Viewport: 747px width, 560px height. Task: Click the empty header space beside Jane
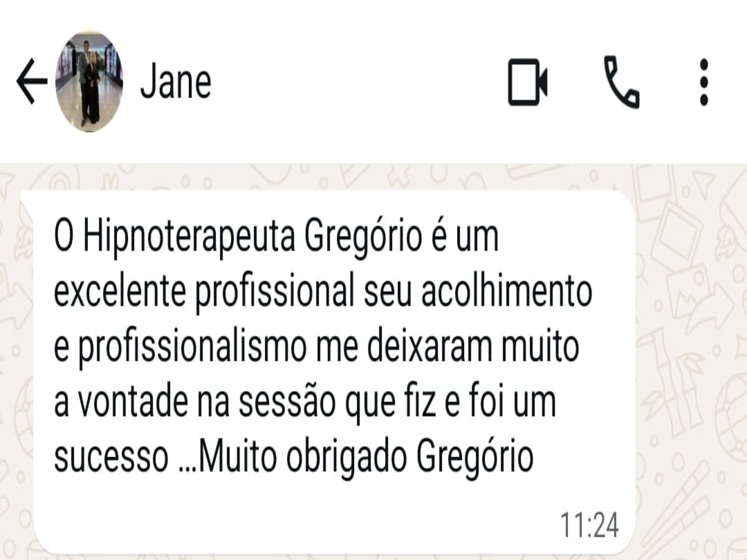pos(358,82)
